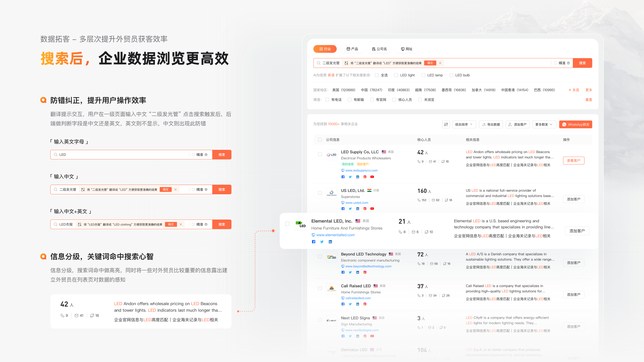Image resolution: width=644 pixels, height=362 pixels.
Task: Open Beyond LED Technology's Instagram icon
Action: pyautogui.click(x=365, y=272)
